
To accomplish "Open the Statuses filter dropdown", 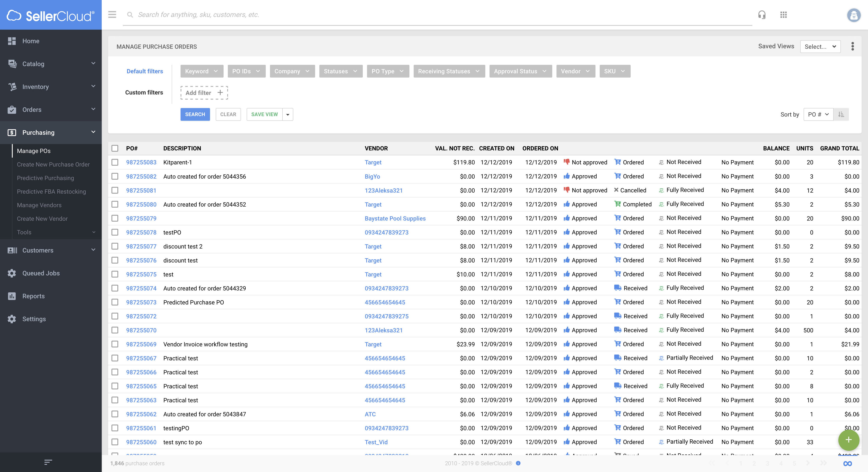I will pos(341,71).
